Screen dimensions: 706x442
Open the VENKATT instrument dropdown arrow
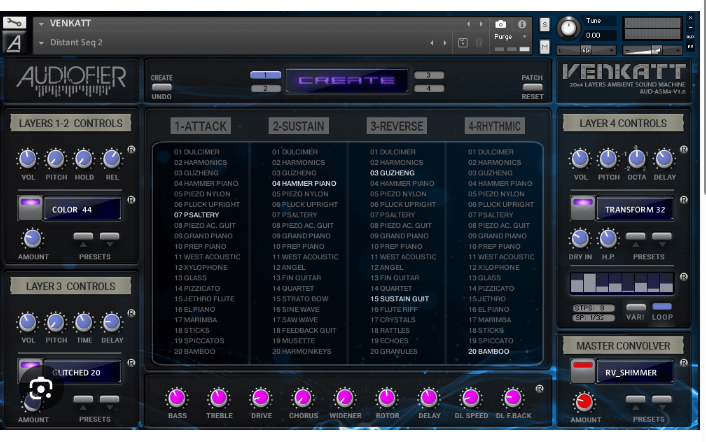pos(41,24)
